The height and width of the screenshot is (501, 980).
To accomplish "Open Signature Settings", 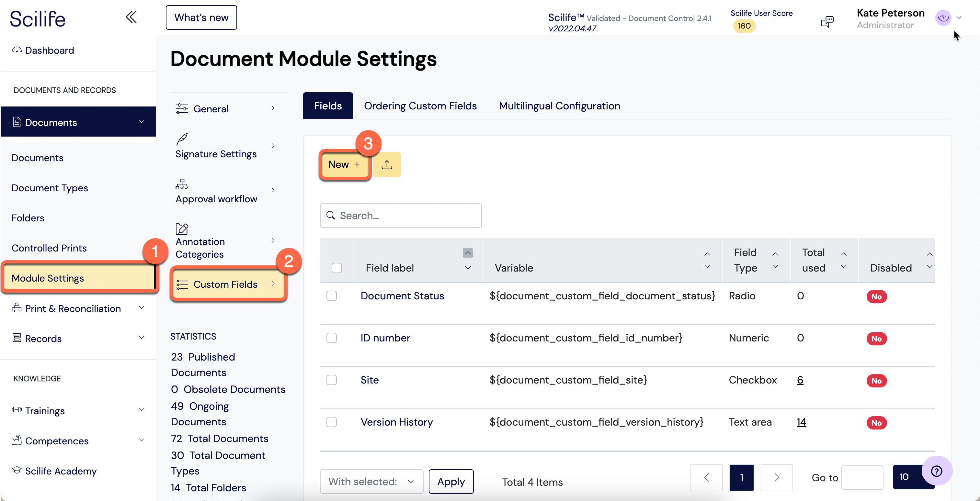I will [x=216, y=154].
